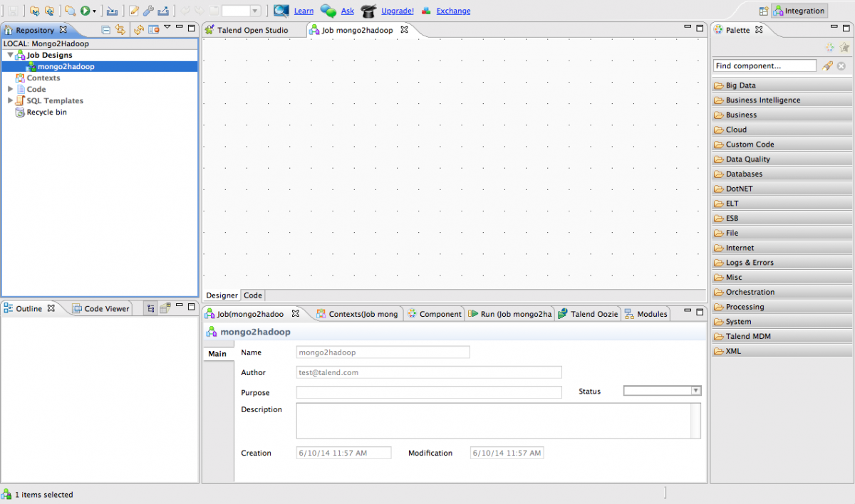
Task: Expand the ELT palette folder
Action: tap(782, 204)
